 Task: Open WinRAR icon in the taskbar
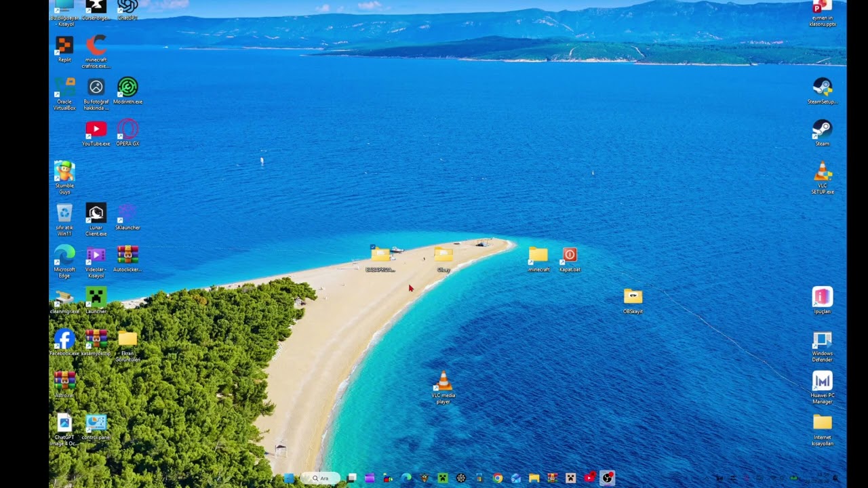click(553, 479)
